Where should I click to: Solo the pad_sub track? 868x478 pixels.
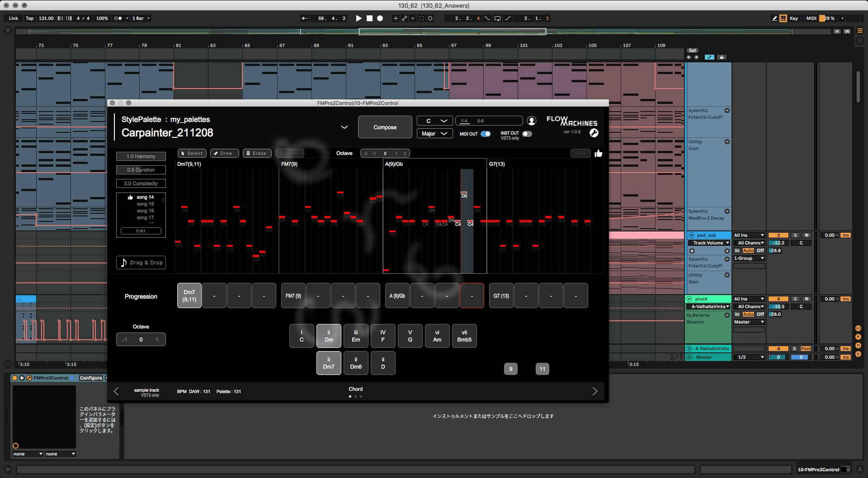click(x=795, y=235)
